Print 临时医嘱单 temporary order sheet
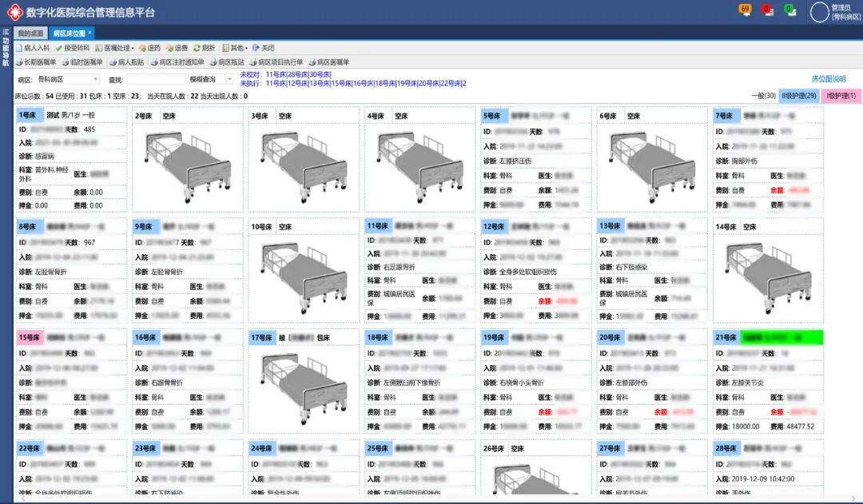This screenshot has width=863, height=504. tap(82, 62)
